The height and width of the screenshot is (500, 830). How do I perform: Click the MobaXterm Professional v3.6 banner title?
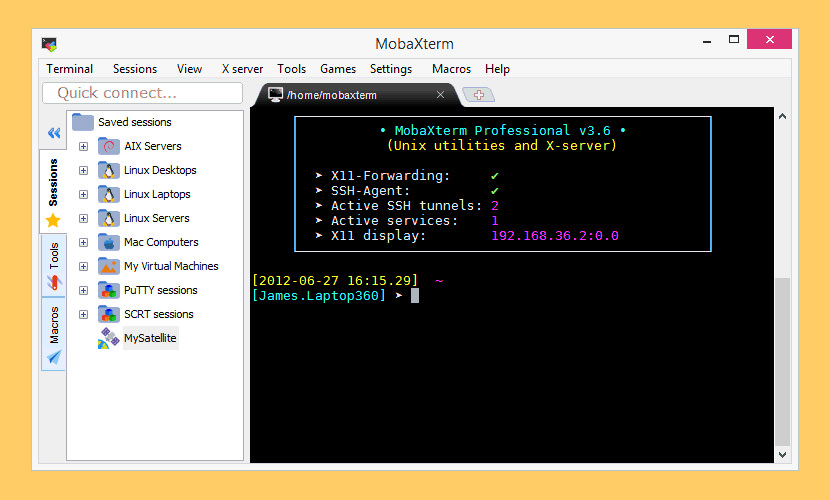pyautogui.click(x=503, y=130)
